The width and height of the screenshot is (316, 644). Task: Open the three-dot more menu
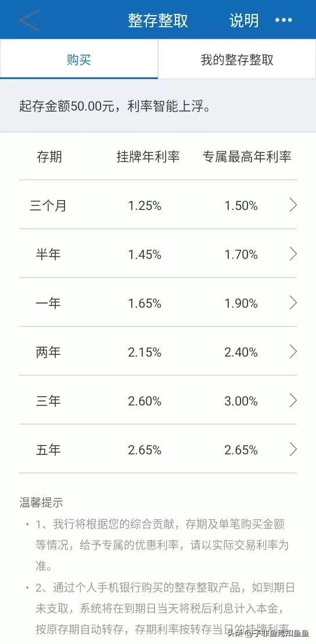[x=283, y=20]
